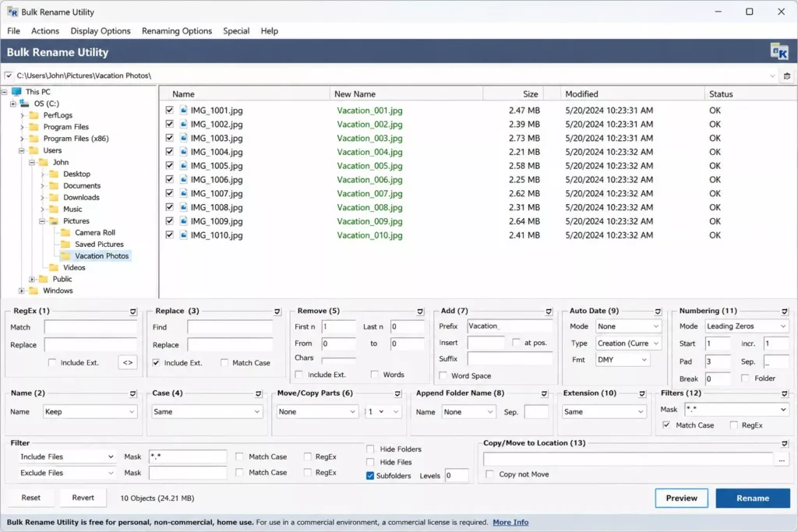Click the Vacation Photos folder icon in tree

[65, 255]
